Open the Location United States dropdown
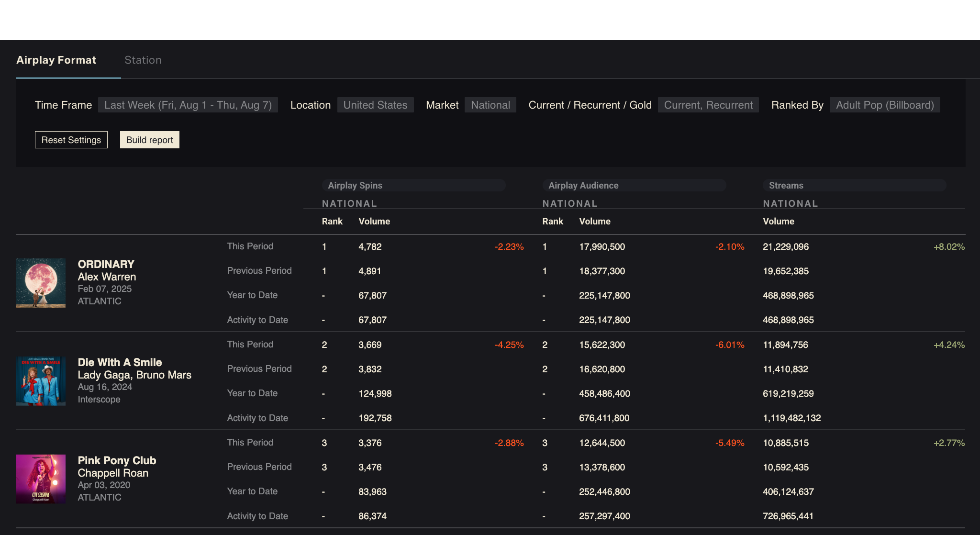The image size is (980, 535). tap(375, 105)
